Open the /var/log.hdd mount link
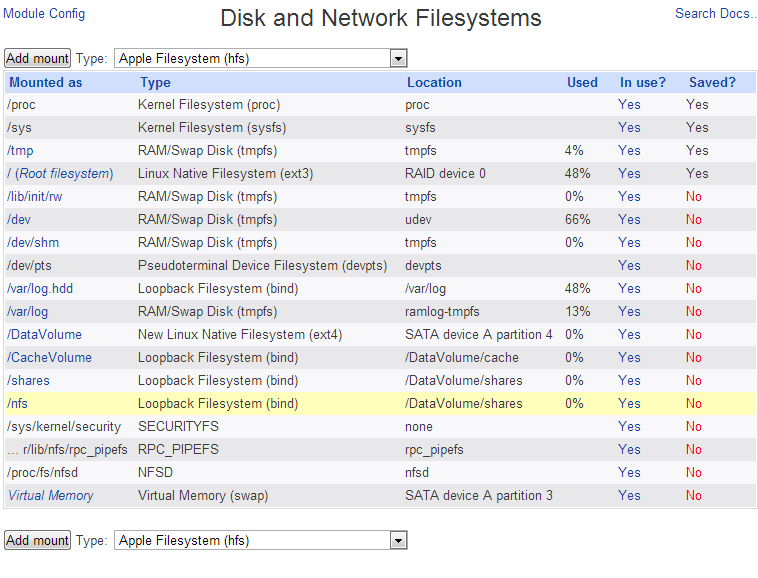This screenshot has width=758, height=578. [40, 289]
